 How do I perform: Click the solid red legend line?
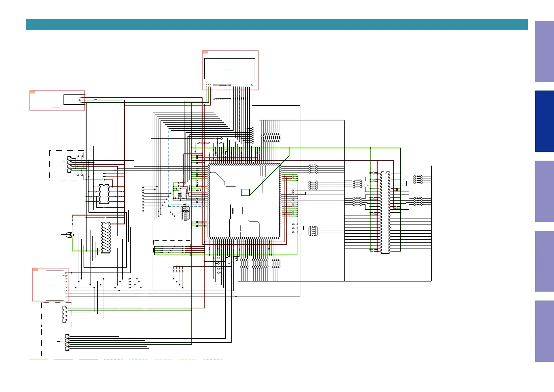[x=63, y=359]
